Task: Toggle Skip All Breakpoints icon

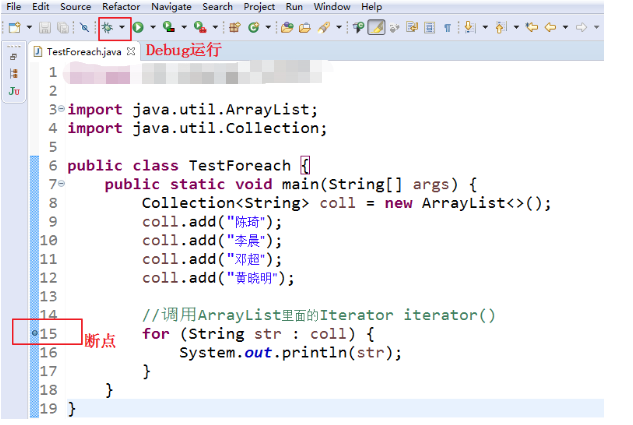Action: point(84,27)
